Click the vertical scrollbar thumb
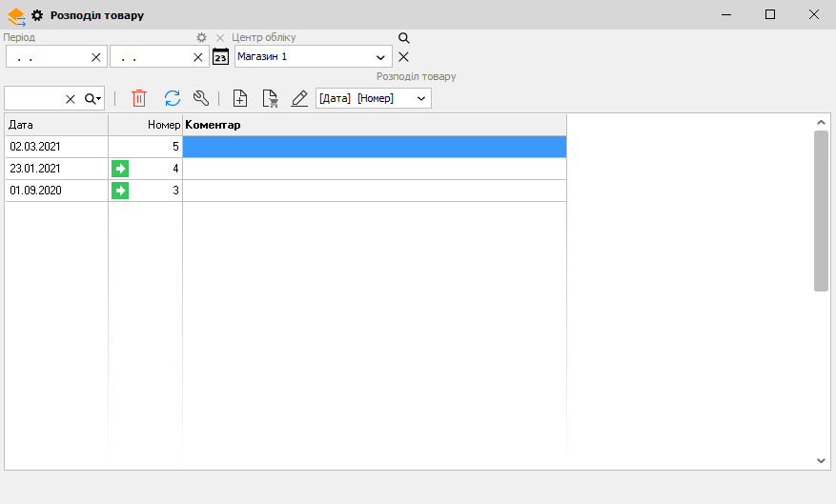This screenshot has width=836, height=504. click(x=821, y=210)
